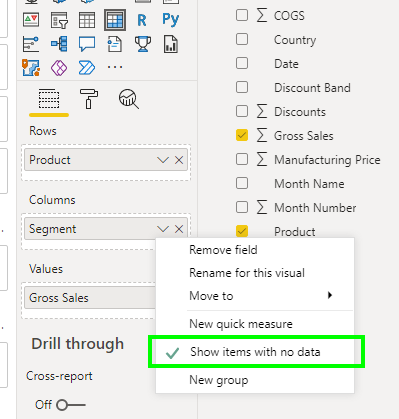Open the Product field dropdown chevron

[x=163, y=160]
